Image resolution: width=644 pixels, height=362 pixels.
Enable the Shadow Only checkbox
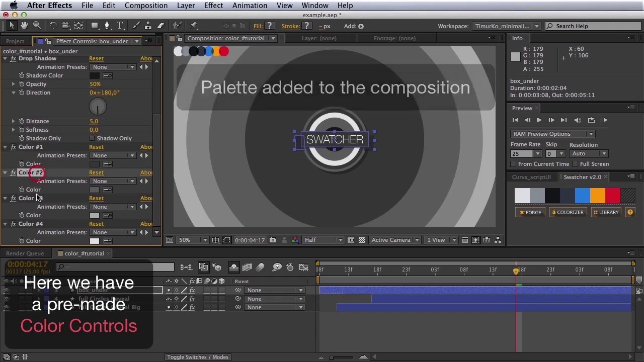[x=92, y=138]
